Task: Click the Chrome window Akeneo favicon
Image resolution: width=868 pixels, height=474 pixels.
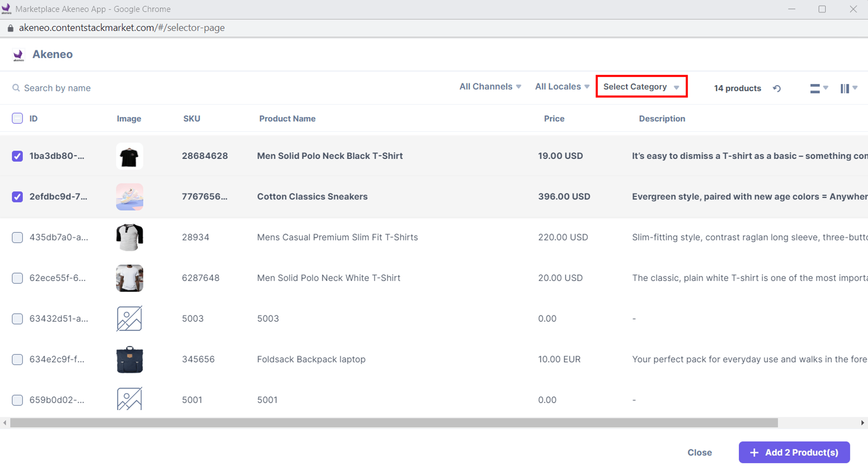Action: coord(6,9)
